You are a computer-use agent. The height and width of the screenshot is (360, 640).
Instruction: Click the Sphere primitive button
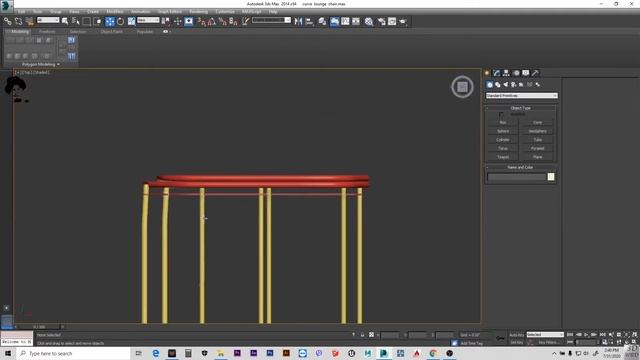[503, 131]
